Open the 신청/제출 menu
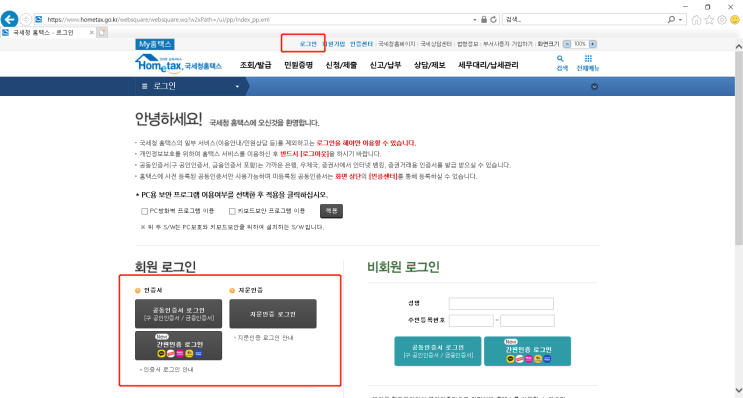Screen dimensions: 743x398 pyautogui.click(x=341, y=65)
